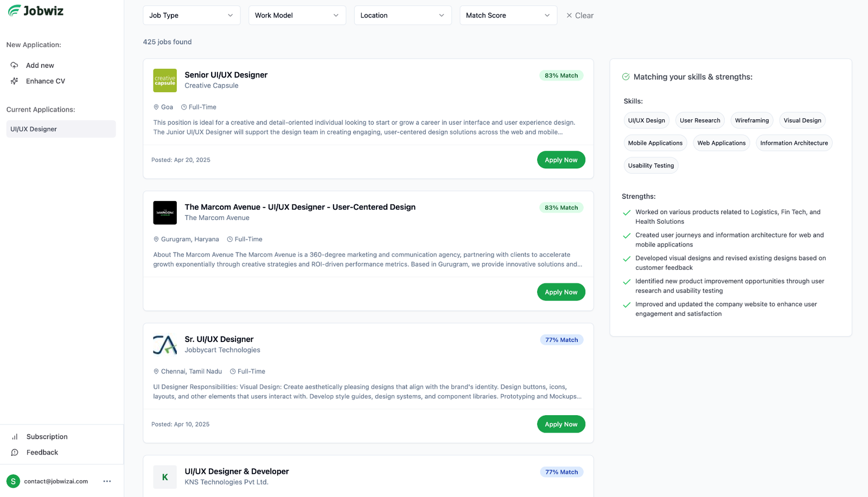Apply Now to Senior UI/UX Designer job
Viewport: 868px width, 497px height.
pyautogui.click(x=560, y=160)
